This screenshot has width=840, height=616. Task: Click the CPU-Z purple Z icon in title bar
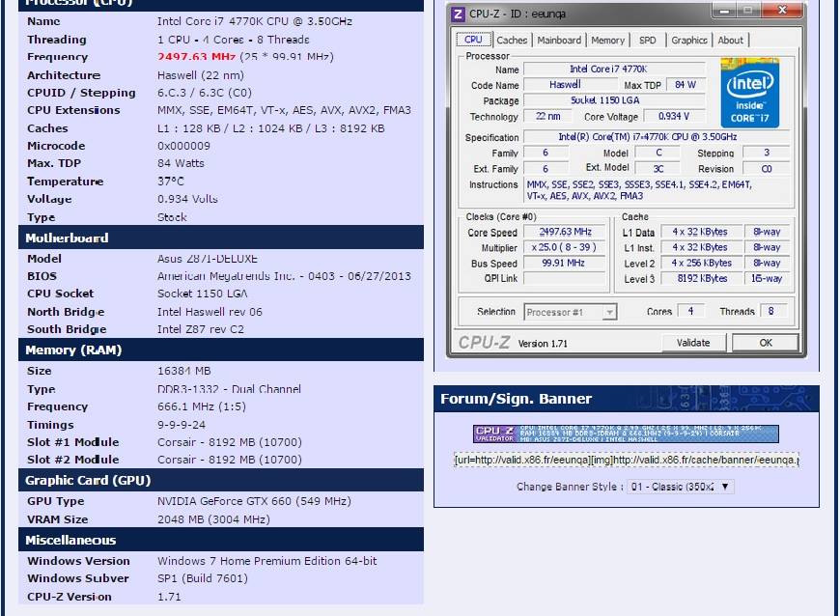458,14
